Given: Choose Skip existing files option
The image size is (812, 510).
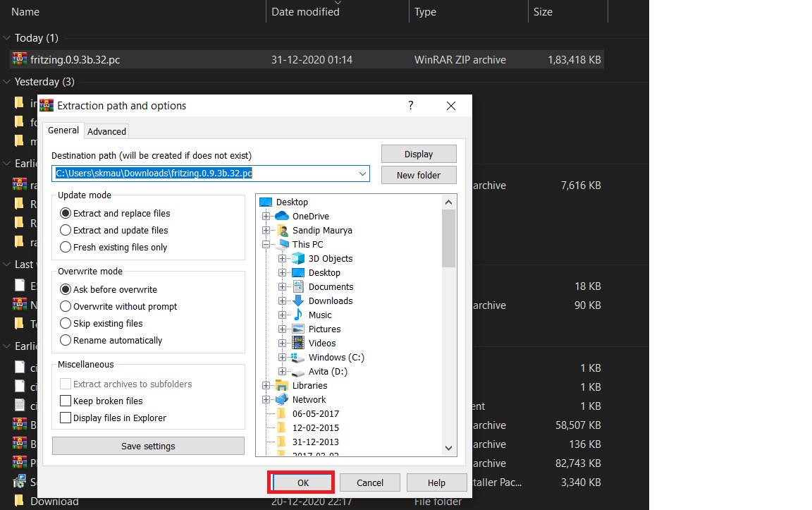Looking at the screenshot, I should point(101,323).
